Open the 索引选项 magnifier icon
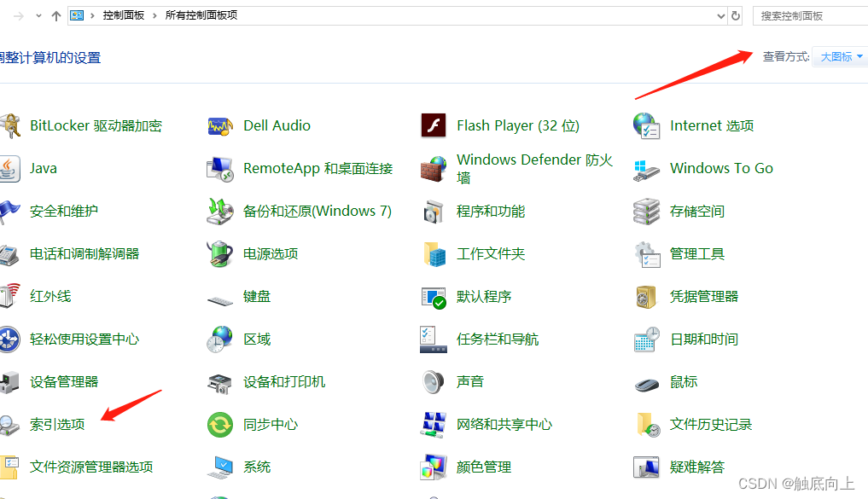 click(9, 426)
